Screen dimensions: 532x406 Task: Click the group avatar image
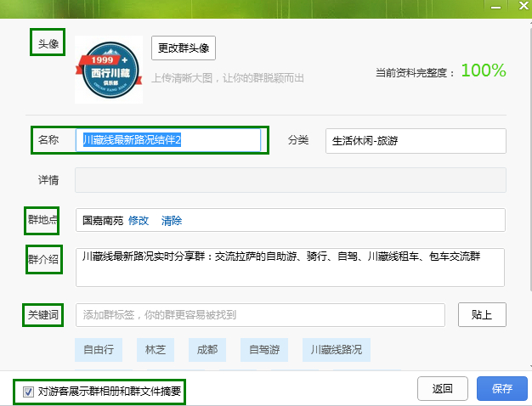(x=109, y=70)
